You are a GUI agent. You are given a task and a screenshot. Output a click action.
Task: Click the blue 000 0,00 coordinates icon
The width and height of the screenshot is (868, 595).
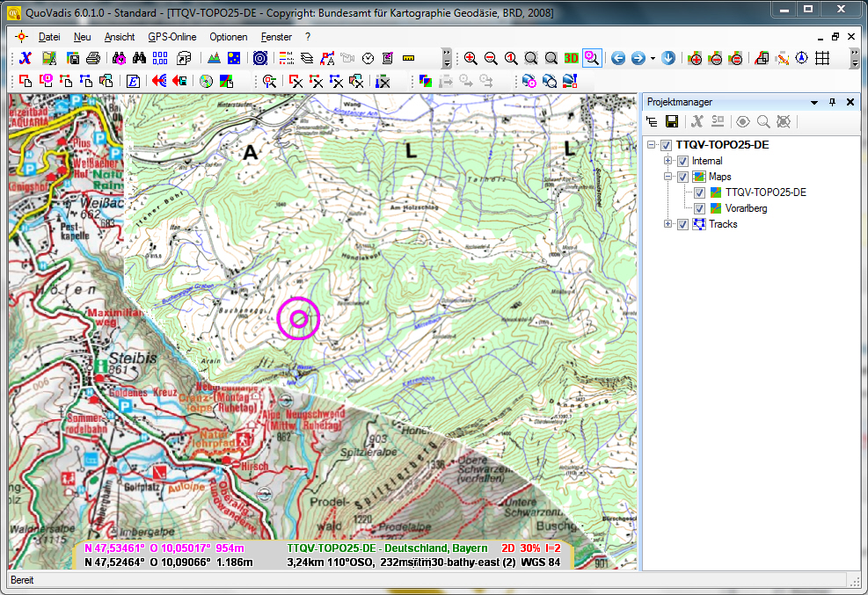160,58
